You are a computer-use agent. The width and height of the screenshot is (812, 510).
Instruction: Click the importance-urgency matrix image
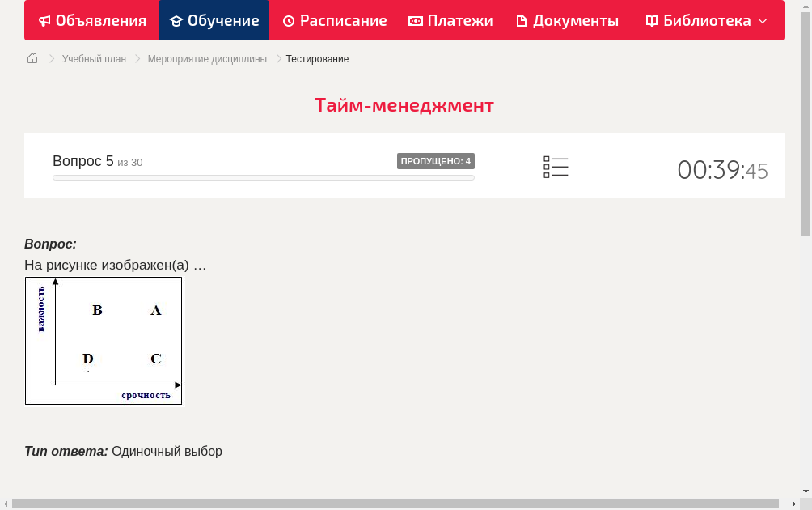(103, 340)
